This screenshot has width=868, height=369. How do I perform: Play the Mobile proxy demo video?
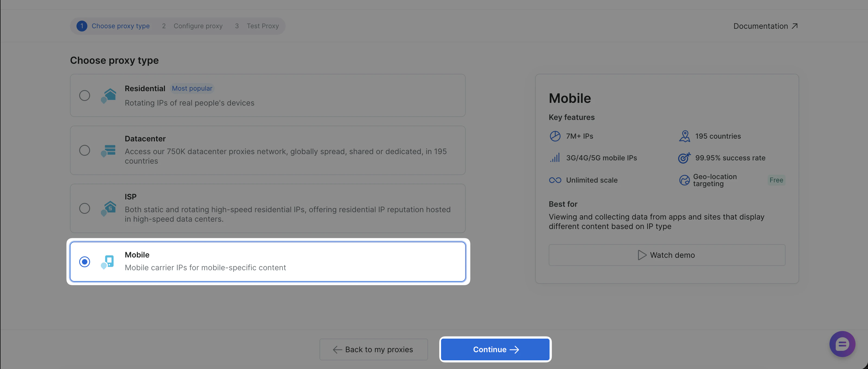[x=666, y=255]
